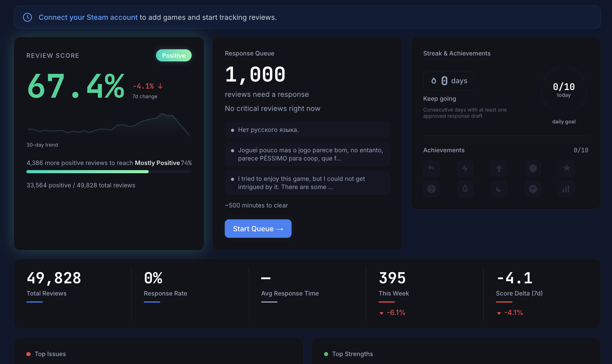Select the bar chart achievement icon
612x364 pixels.
click(566, 189)
